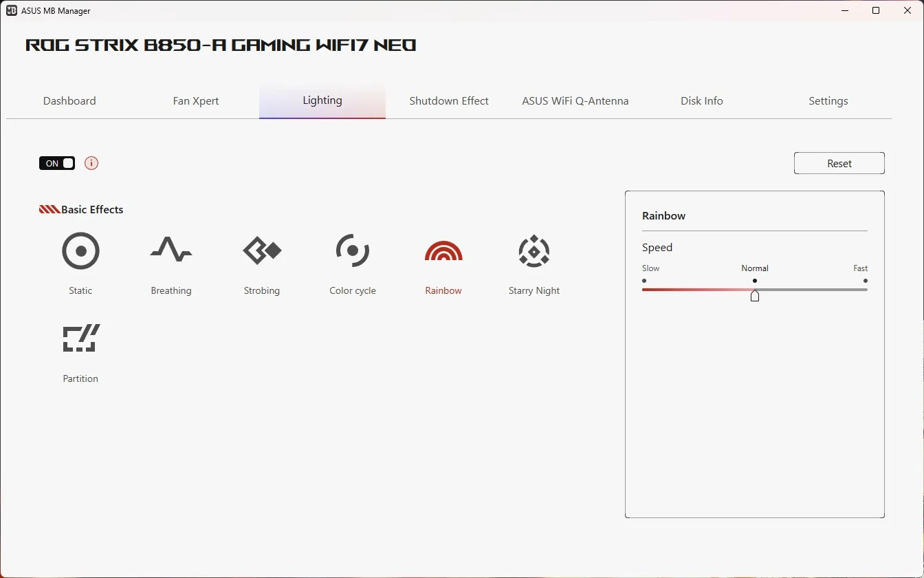This screenshot has height=578, width=924.
Task: Open the ASUS WiFi Q-Antenna tab
Action: (575, 100)
